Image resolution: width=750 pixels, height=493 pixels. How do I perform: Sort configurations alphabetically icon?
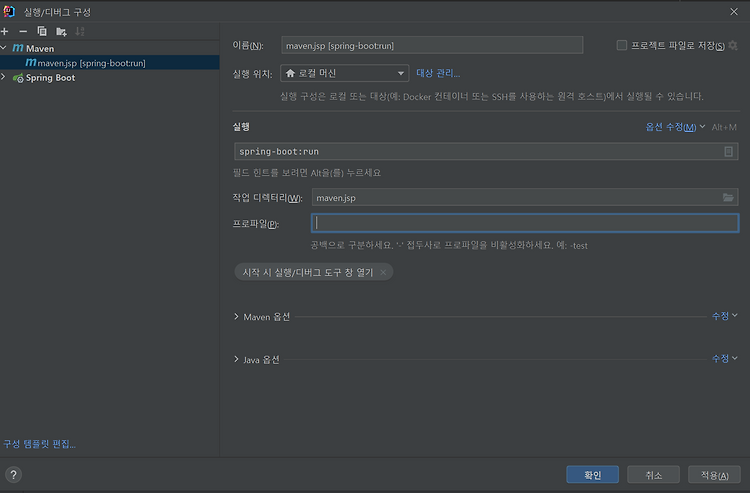80,32
